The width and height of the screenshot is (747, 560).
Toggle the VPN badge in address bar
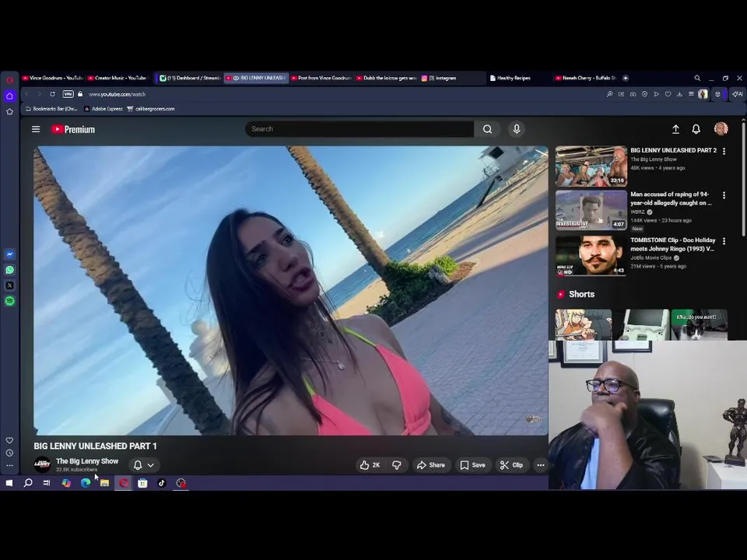pos(68,94)
